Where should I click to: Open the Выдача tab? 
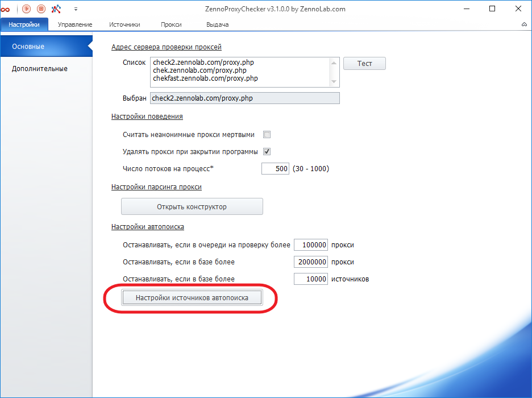218,24
